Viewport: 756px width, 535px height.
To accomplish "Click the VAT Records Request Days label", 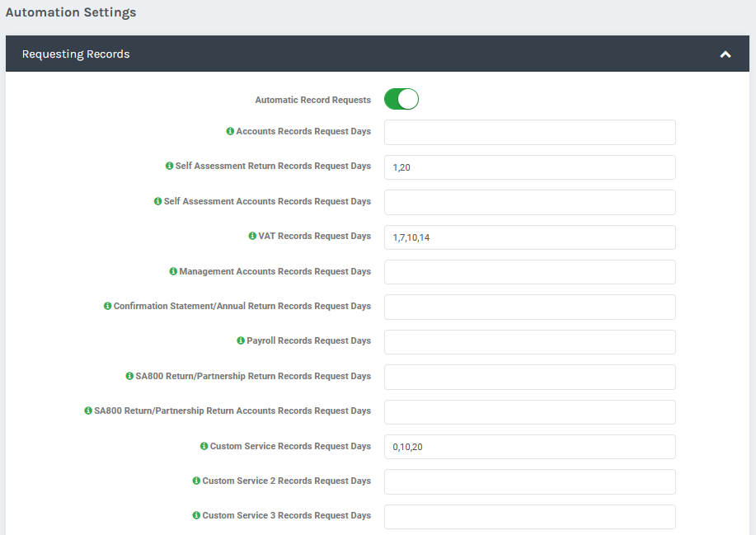I will point(314,236).
